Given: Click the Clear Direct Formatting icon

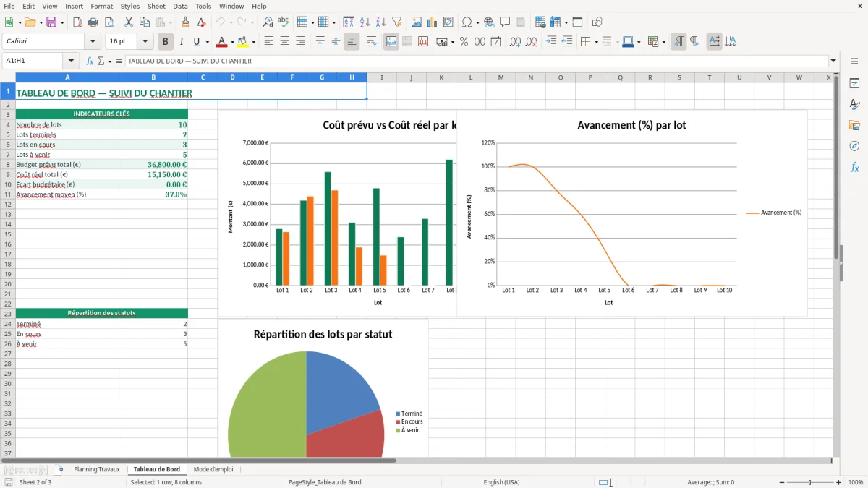Looking at the screenshot, I should point(201,22).
